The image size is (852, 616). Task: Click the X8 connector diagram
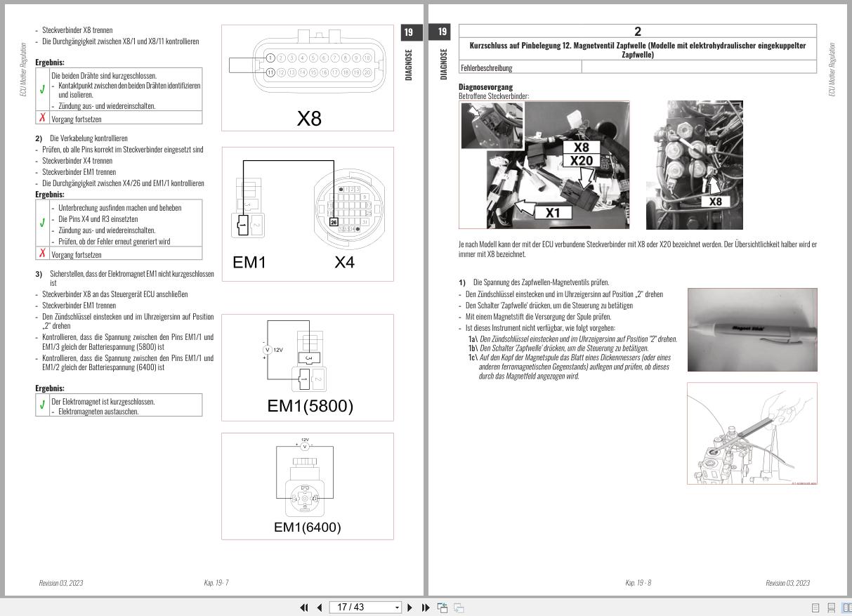(308, 78)
